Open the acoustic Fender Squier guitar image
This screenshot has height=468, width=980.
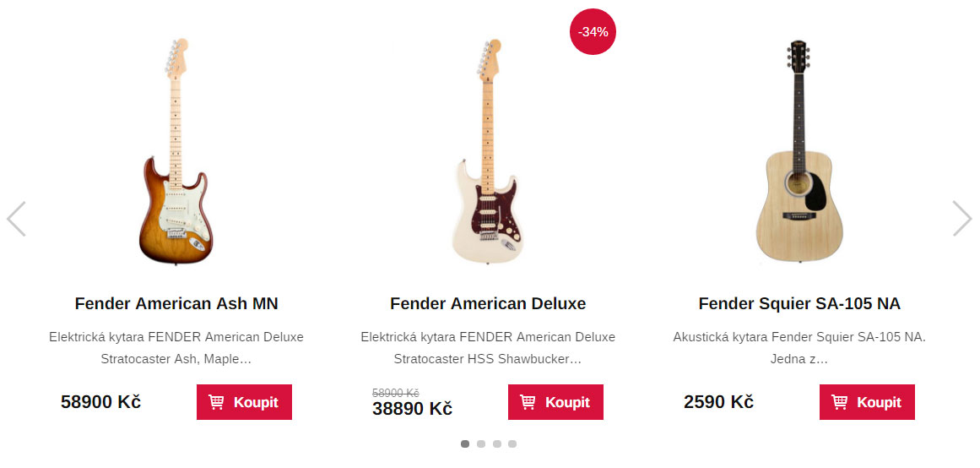click(x=799, y=152)
